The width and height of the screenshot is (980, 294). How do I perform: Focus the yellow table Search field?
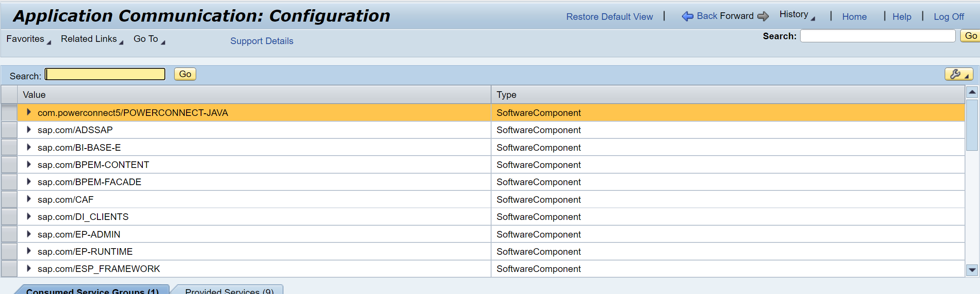pos(105,74)
